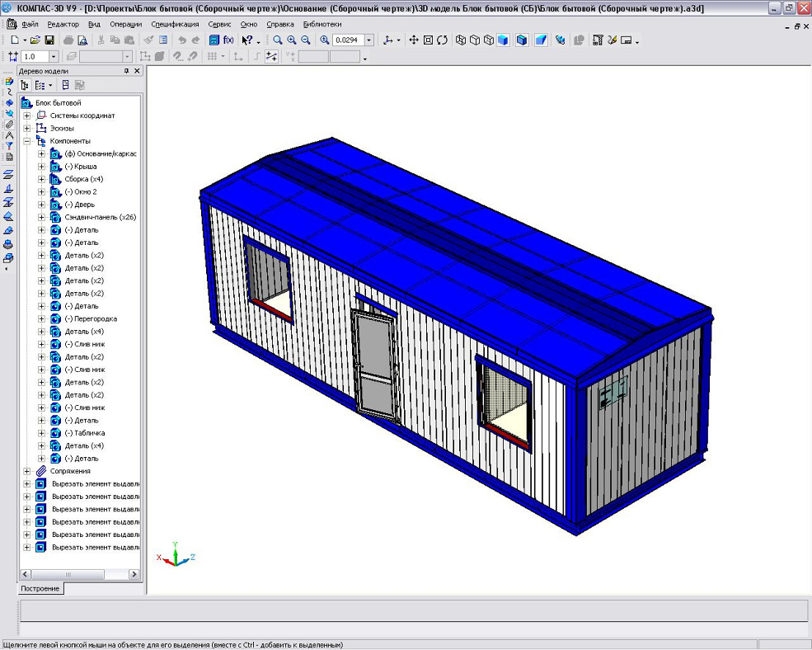
Task: Activate the Rotate view tool
Action: pyautogui.click(x=443, y=40)
